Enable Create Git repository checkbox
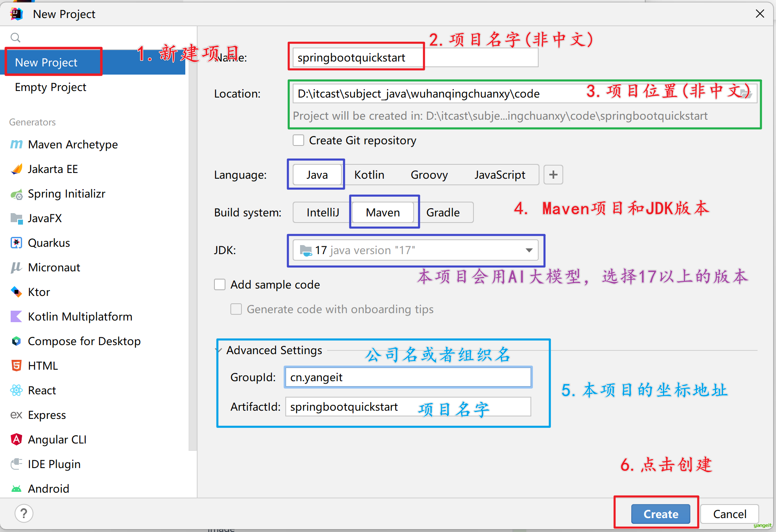The image size is (776, 532). 298,140
